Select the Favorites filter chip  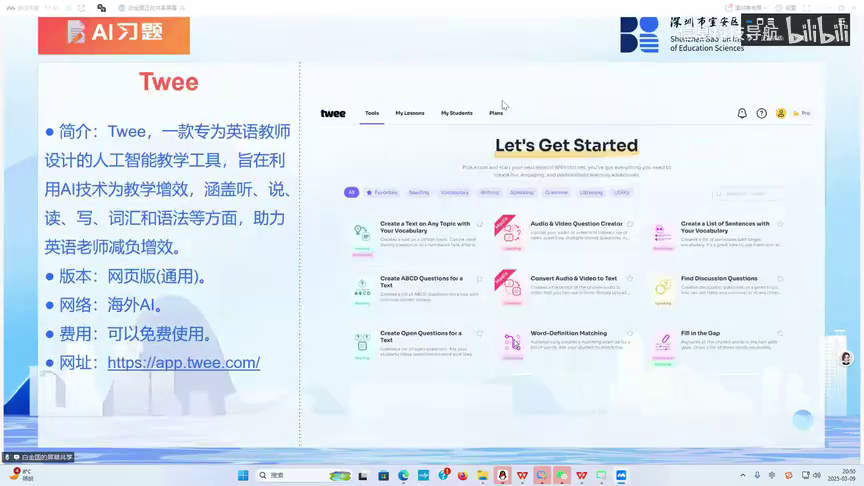(382, 192)
